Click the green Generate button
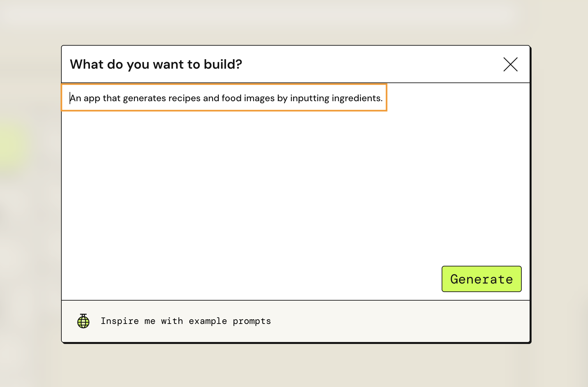The image size is (588, 387). [x=481, y=279]
